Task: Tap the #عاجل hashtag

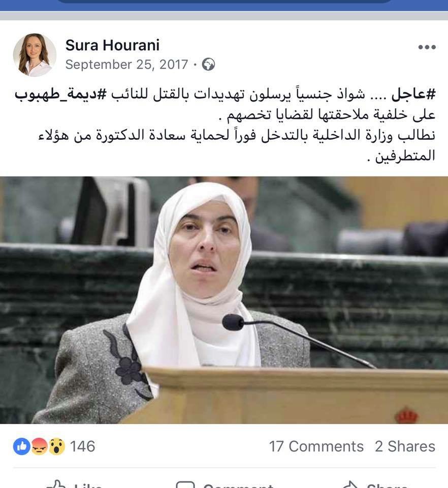Action: [x=413, y=95]
